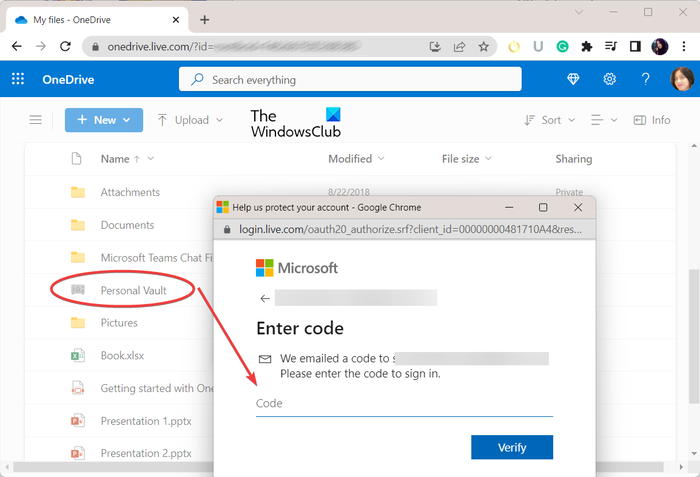Viewport: 700px width, 477px height.
Task: Click the vertical scrollbar on the file list
Action: (x=694, y=335)
